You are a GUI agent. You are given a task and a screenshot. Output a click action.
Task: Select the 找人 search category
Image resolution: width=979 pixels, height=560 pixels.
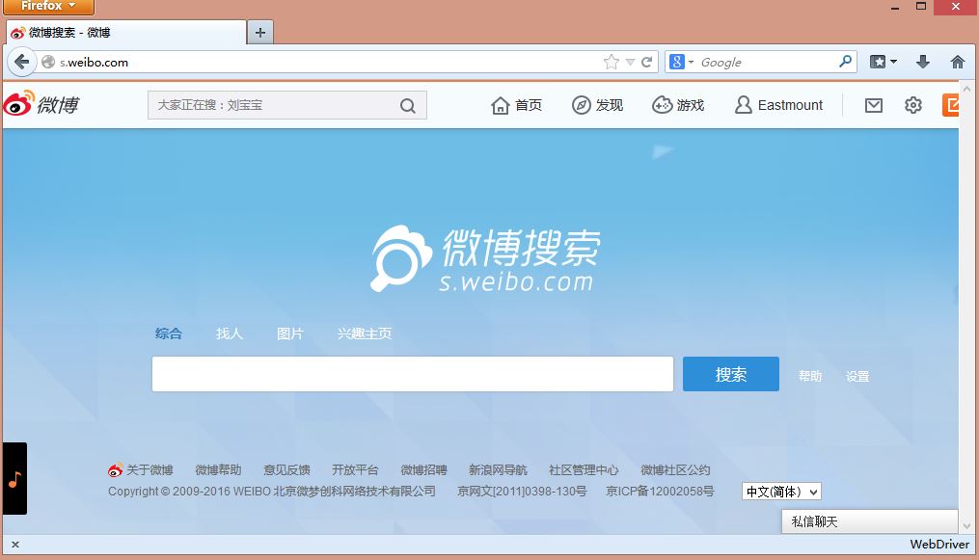tap(230, 333)
